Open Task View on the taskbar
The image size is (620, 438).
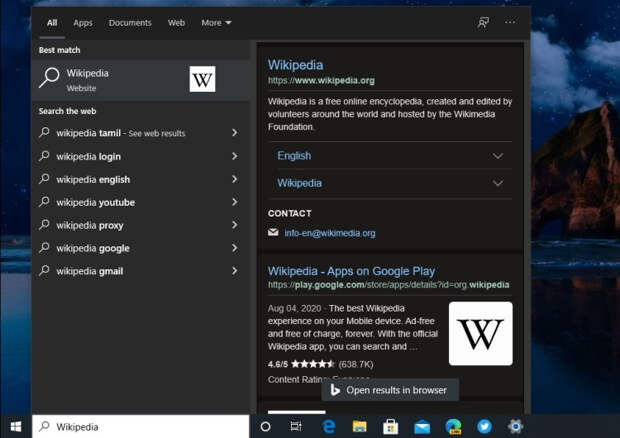click(x=296, y=426)
